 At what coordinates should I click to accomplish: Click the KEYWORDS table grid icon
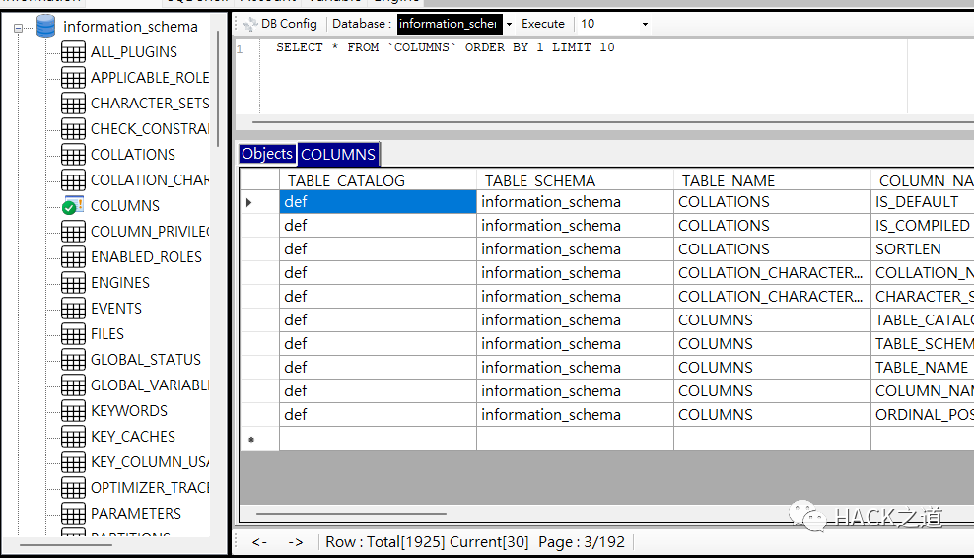[x=73, y=411]
